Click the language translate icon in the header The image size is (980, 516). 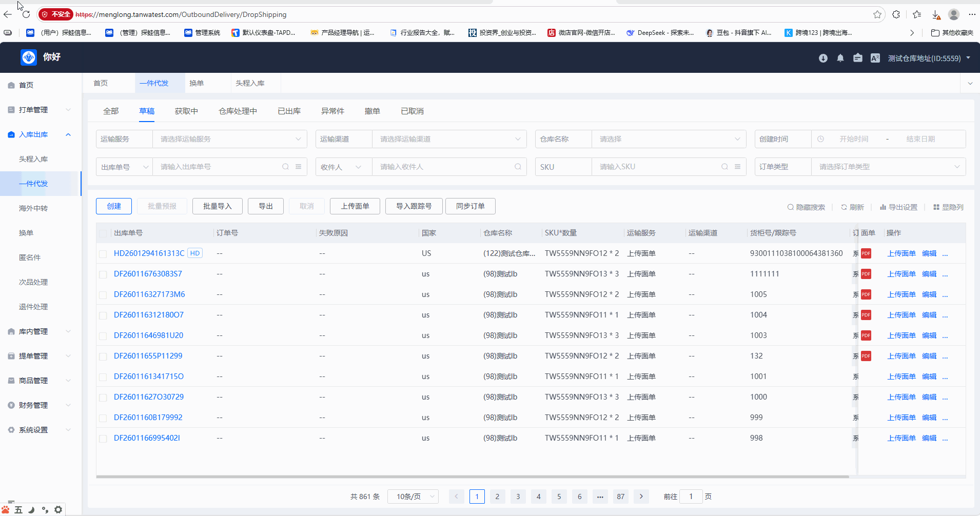point(875,58)
